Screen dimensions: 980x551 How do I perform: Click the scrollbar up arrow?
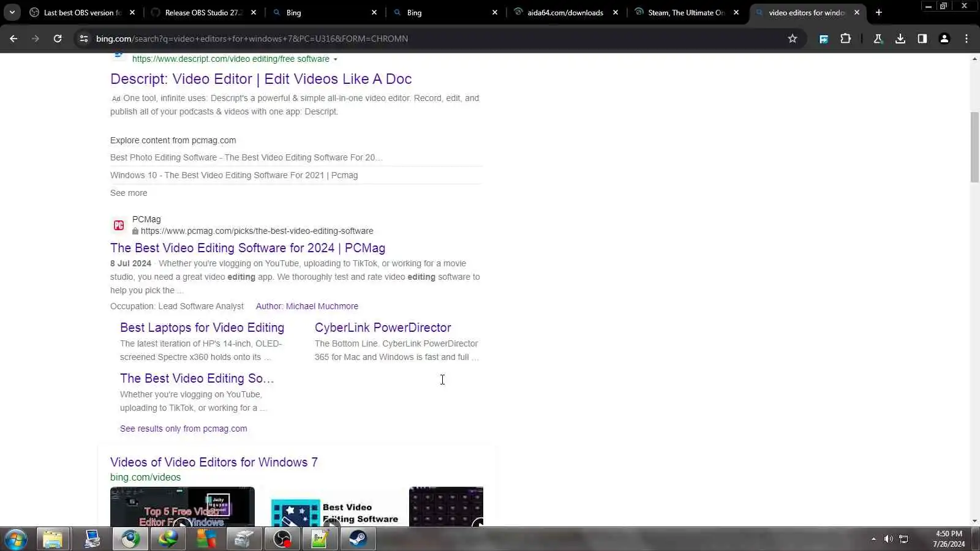(x=974, y=59)
